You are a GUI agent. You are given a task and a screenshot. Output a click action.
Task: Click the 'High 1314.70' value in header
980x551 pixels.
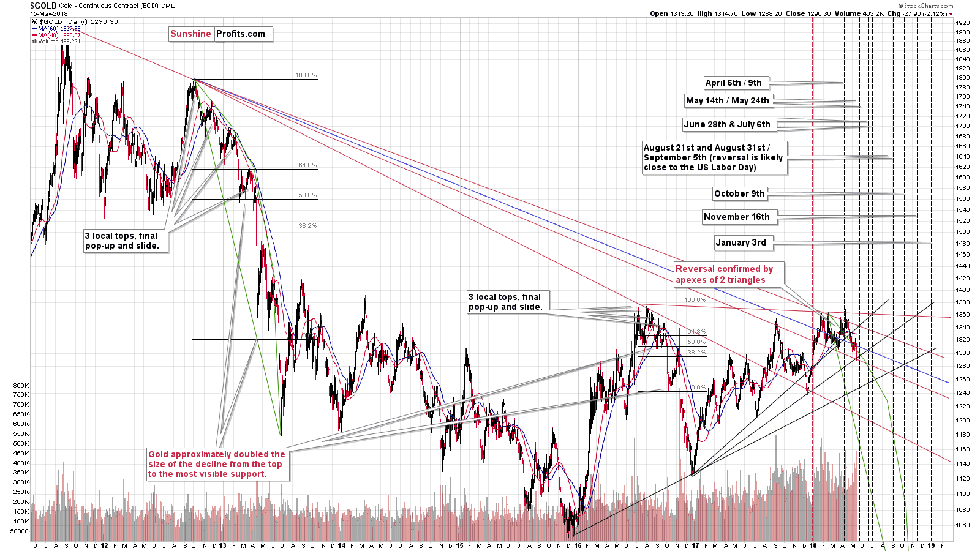[x=717, y=14]
